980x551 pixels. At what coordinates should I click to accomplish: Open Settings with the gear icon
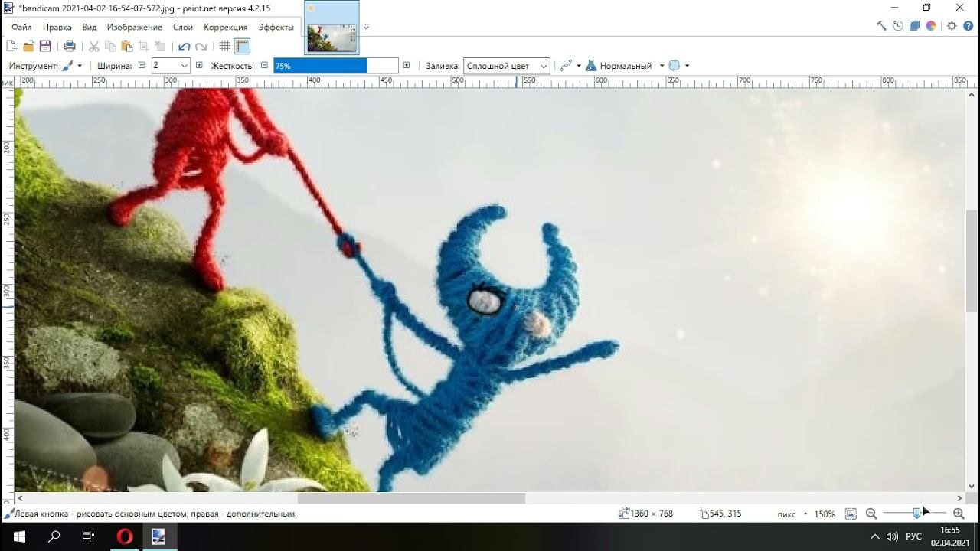(x=952, y=26)
